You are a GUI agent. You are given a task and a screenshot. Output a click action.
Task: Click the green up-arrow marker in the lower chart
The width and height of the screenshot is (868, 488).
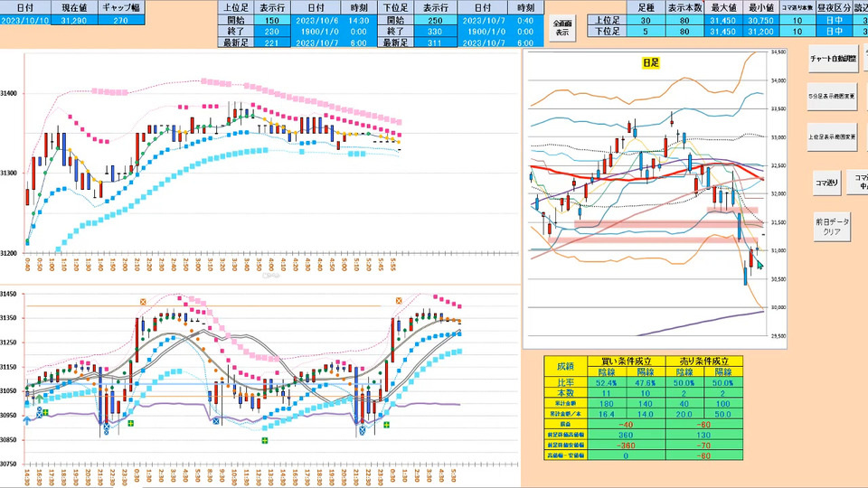tap(40, 399)
